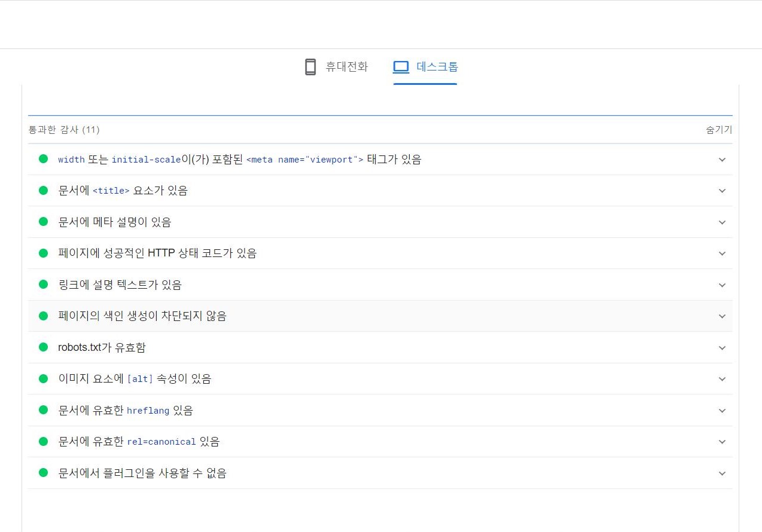Click the green dot next to the <title> audit
Screen dimensions: 762x532
click(43, 190)
